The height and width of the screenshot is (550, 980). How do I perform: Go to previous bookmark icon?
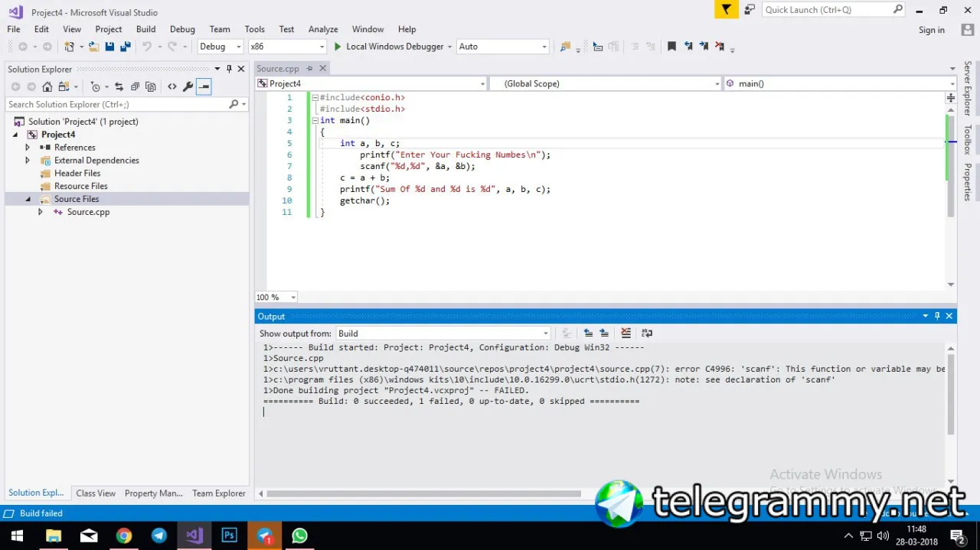(x=688, y=46)
